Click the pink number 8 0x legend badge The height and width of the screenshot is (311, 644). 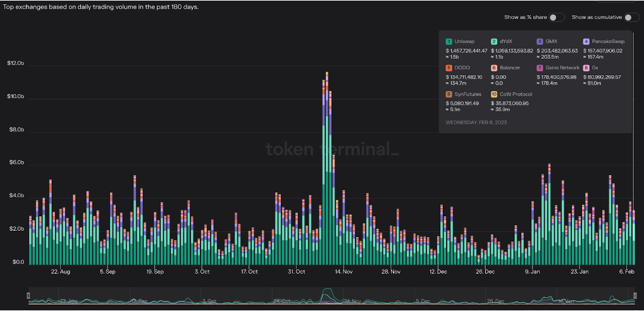tap(586, 68)
